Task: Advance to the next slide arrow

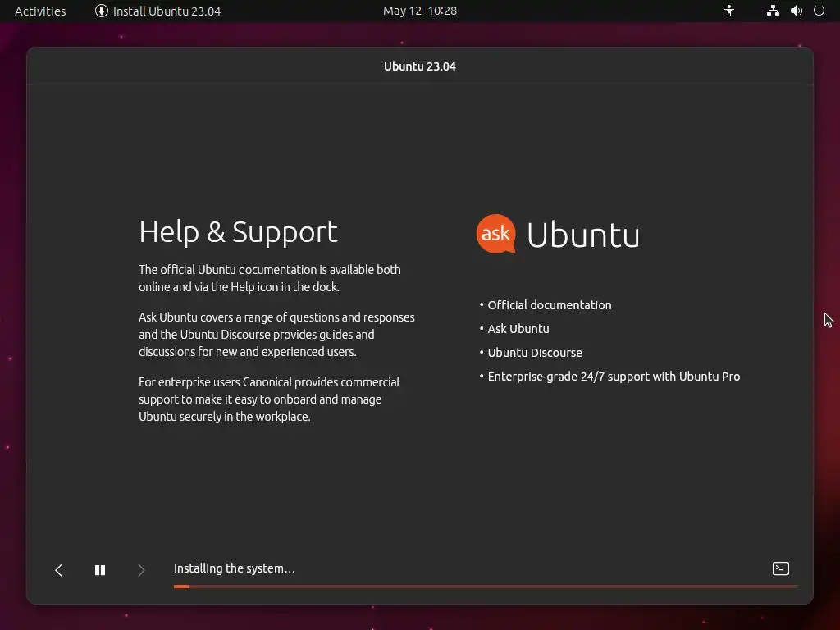Action: click(141, 570)
